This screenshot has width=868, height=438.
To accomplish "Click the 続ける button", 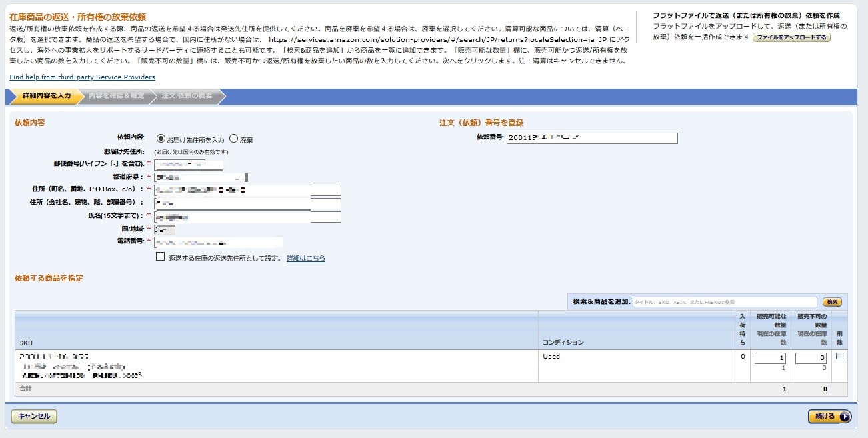I will [829, 417].
